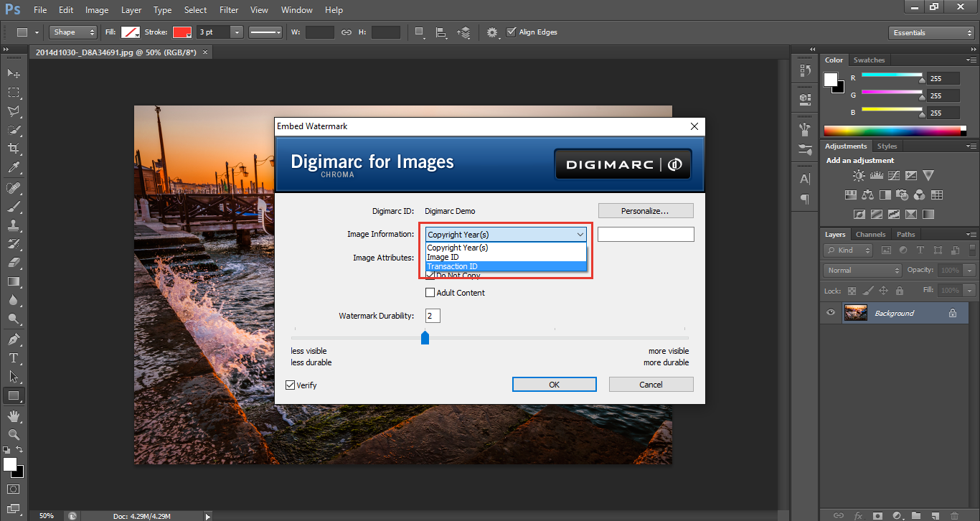Open the Layer menu

tap(131, 10)
